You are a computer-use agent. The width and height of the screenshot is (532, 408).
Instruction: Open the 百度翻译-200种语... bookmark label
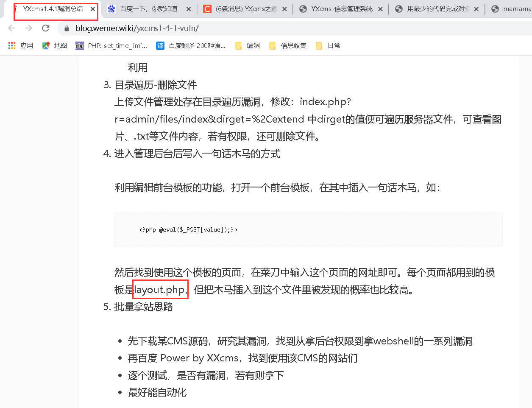pos(197,45)
